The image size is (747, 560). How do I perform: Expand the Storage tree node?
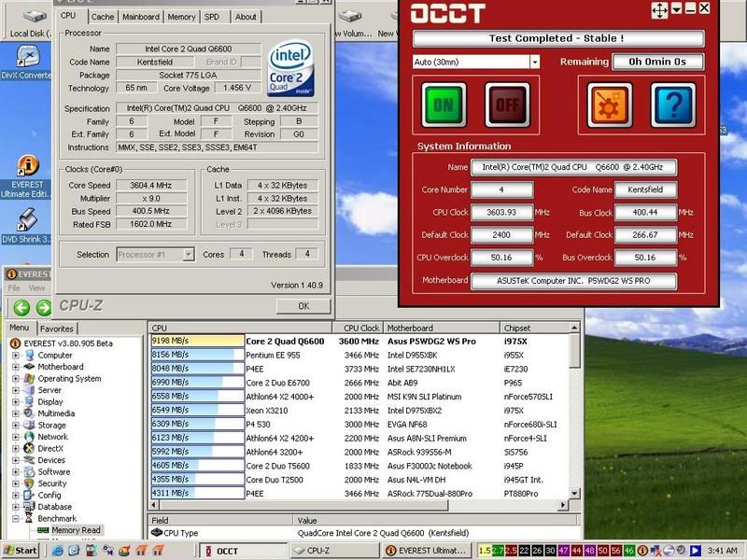click(x=15, y=426)
